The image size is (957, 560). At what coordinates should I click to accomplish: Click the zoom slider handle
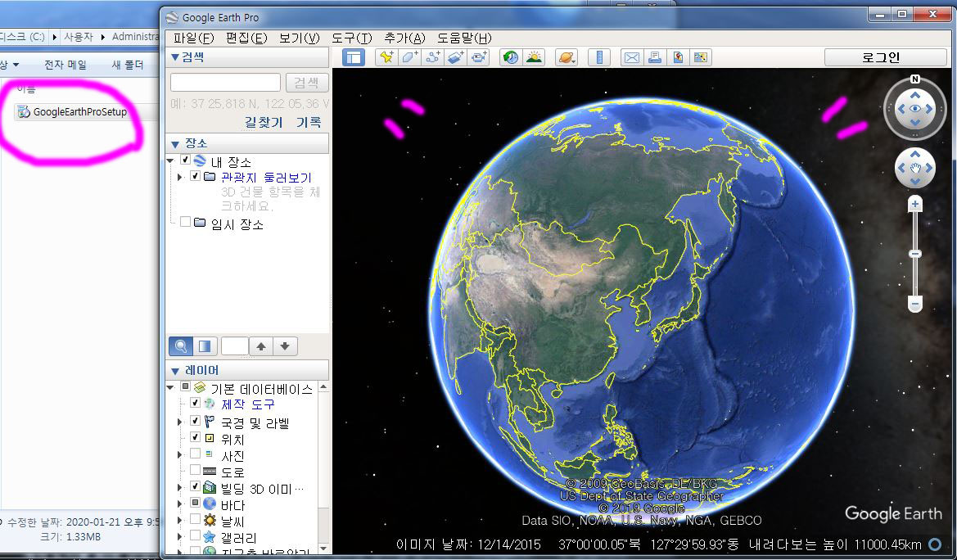click(x=914, y=254)
